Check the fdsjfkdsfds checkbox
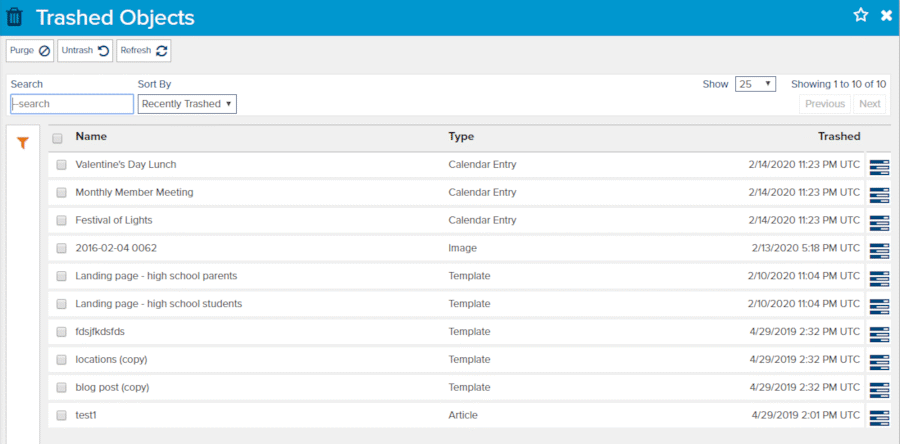900x444 pixels. pos(61,332)
